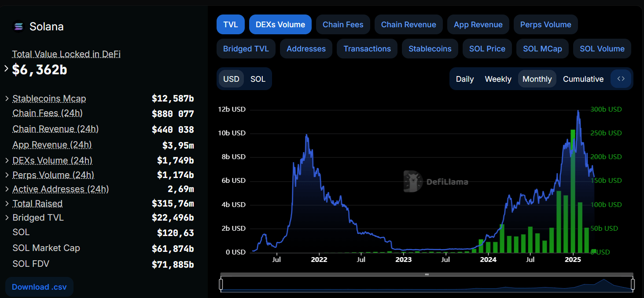Image resolution: width=644 pixels, height=298 pixels.
Task: Click the $71,885b FDV value
Action: point(173,265)
